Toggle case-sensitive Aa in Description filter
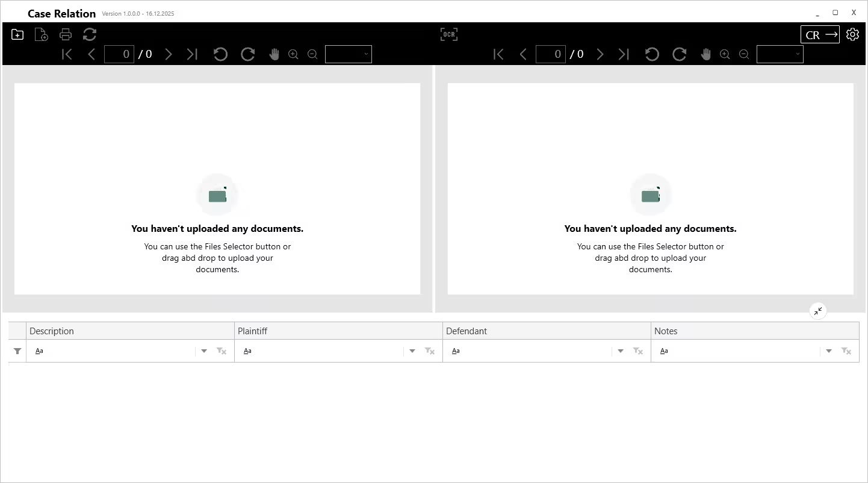Viewport: 868px width, 483px height. pyautogui.click(x=39, y=351)
